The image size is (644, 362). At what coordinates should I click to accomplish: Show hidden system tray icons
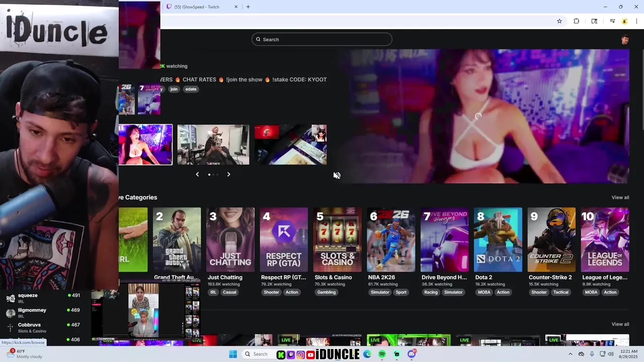click(x=571, y=354)
